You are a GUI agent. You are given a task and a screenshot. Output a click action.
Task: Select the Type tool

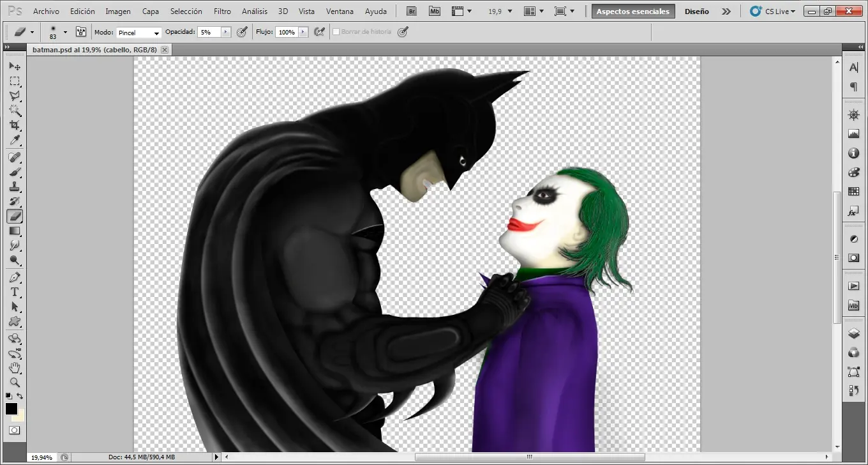pyautogui.click(x=15, y=292)
